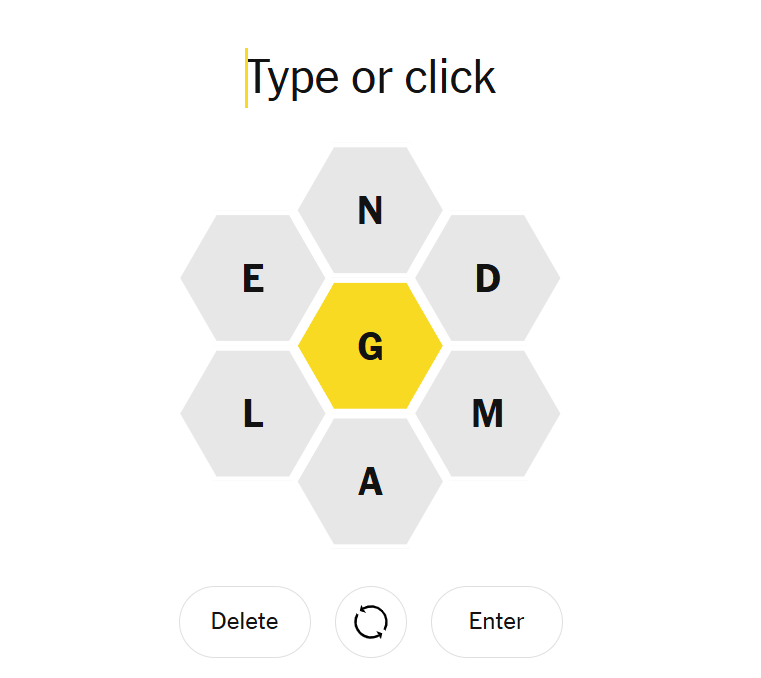This screenshot has height=678, width=761.
Task: Pick the gray hexagon labeled M
Action: coord(487,413)
